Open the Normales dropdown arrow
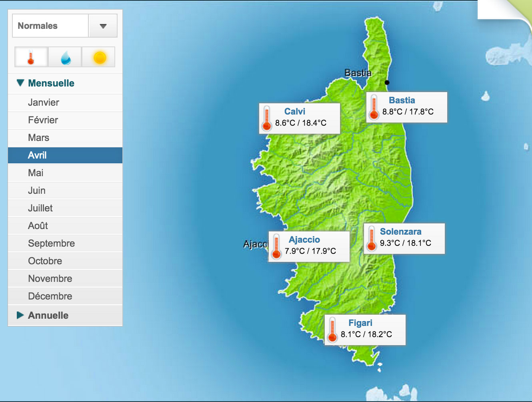Image resolution: width=532 pixels, height=402 pixels. tap(103, 26)
